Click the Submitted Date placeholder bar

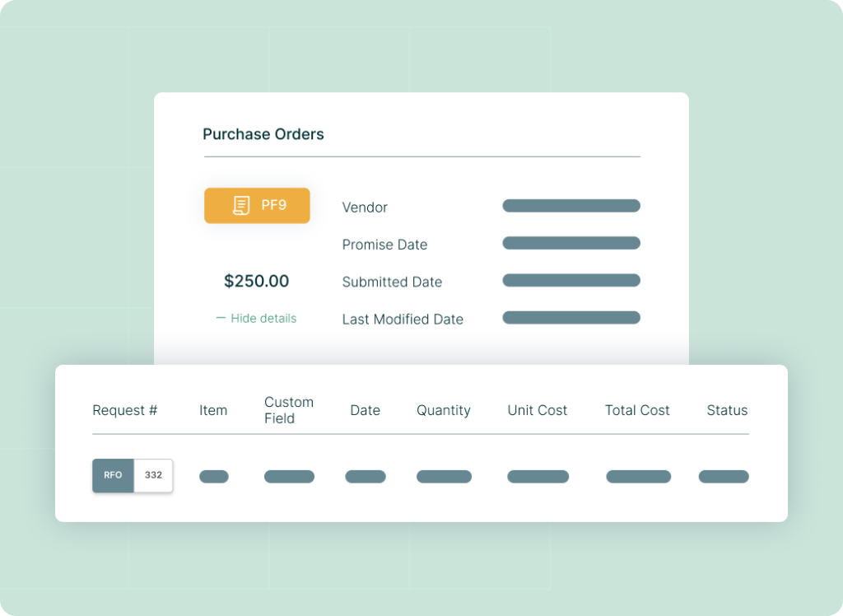pos(571,280)
